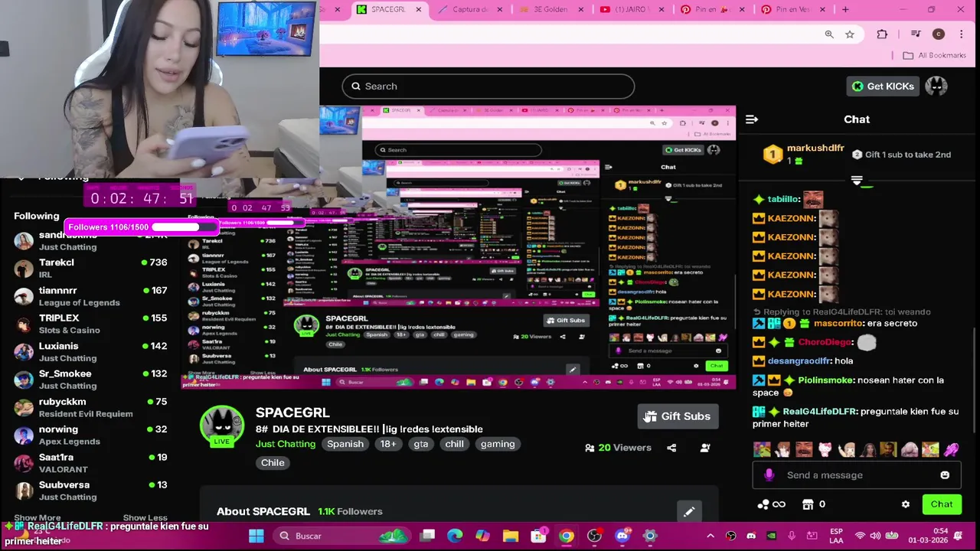
Task: Select the Spanish tag
Action: 345,444
